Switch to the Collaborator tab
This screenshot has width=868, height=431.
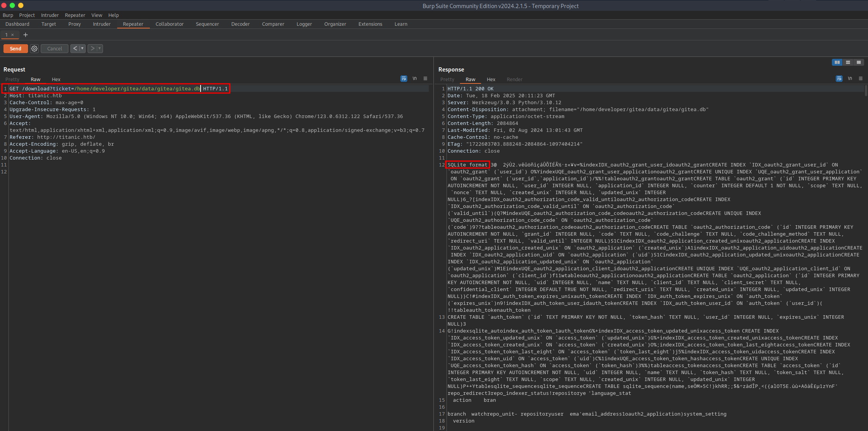[169, 24]
